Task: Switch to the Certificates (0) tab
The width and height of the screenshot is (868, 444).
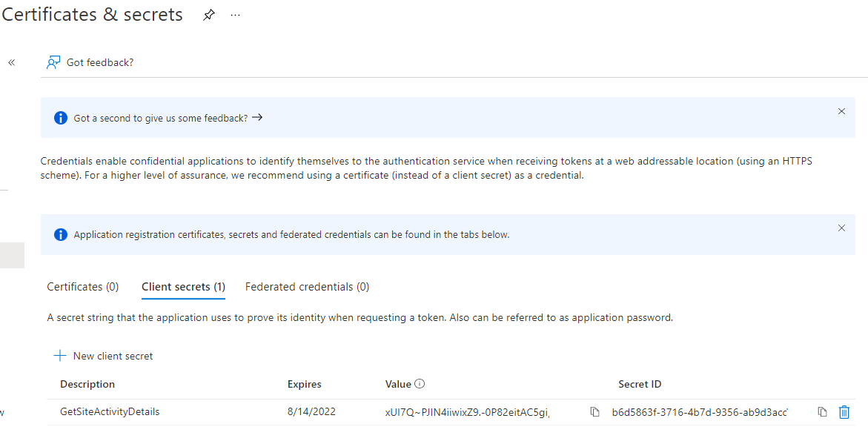Action: pyautogui.click(x=83, y=287)
